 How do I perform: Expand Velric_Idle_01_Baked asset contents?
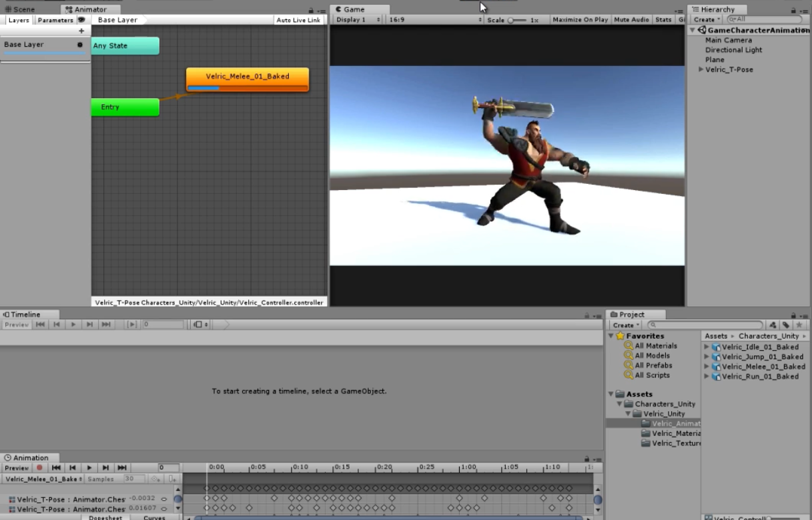707,347
